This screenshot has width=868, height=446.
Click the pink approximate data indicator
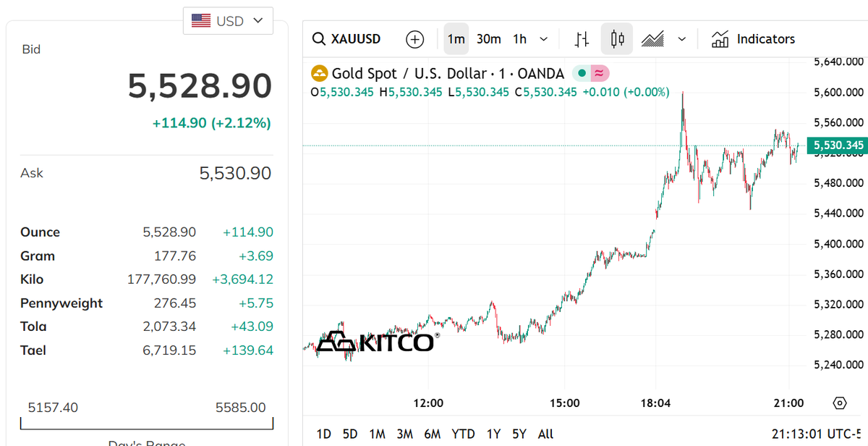pos(600,73)
